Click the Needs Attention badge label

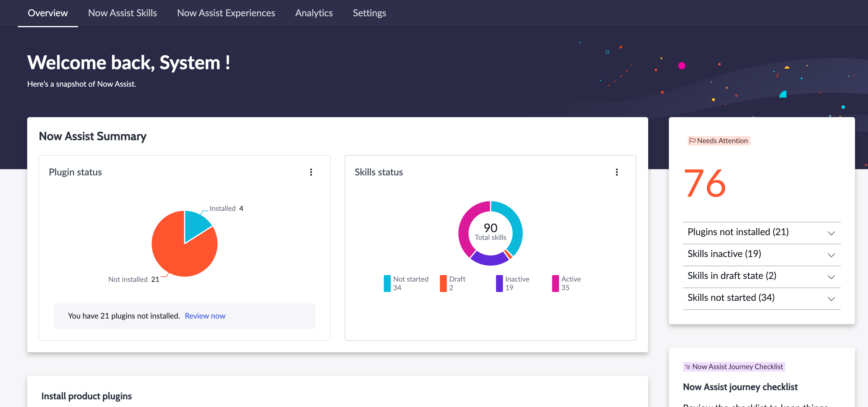719,140
